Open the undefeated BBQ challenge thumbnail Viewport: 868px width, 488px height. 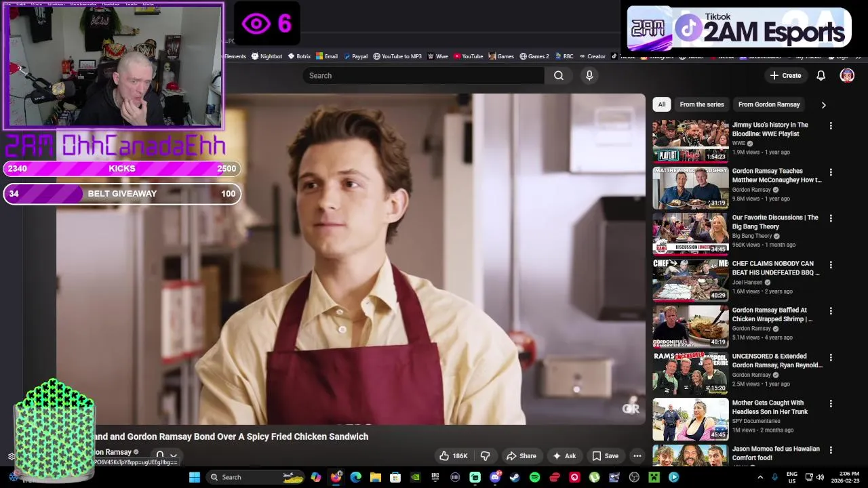pyautogui.click(x=690, y=281)
